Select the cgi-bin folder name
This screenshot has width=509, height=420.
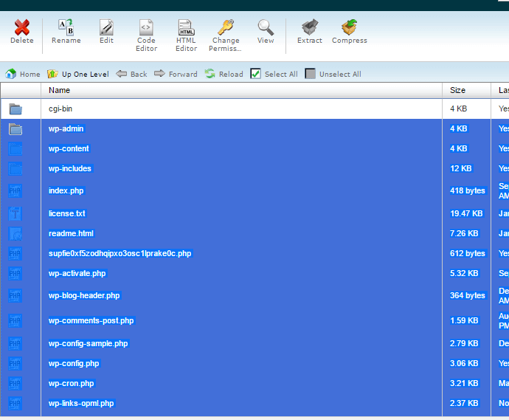pyautogui.click(x=60, y=109)
